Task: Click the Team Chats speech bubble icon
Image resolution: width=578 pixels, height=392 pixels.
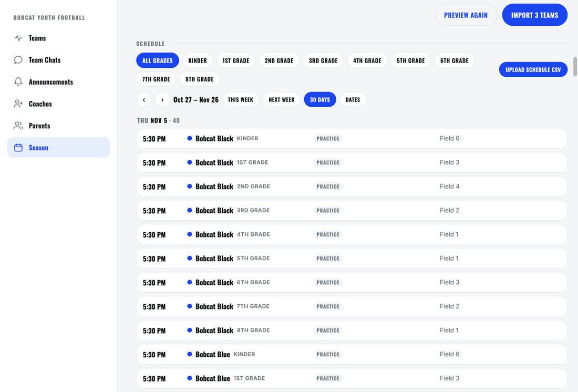Action: point(18,60)
